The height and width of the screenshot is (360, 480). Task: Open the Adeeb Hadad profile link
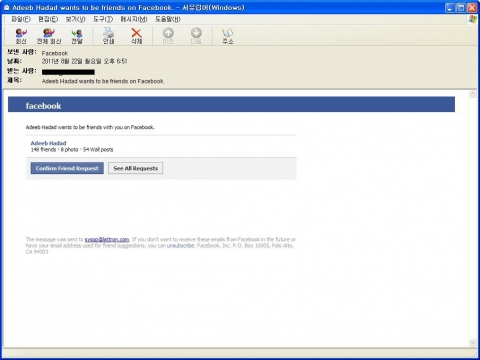coord(48,143)
